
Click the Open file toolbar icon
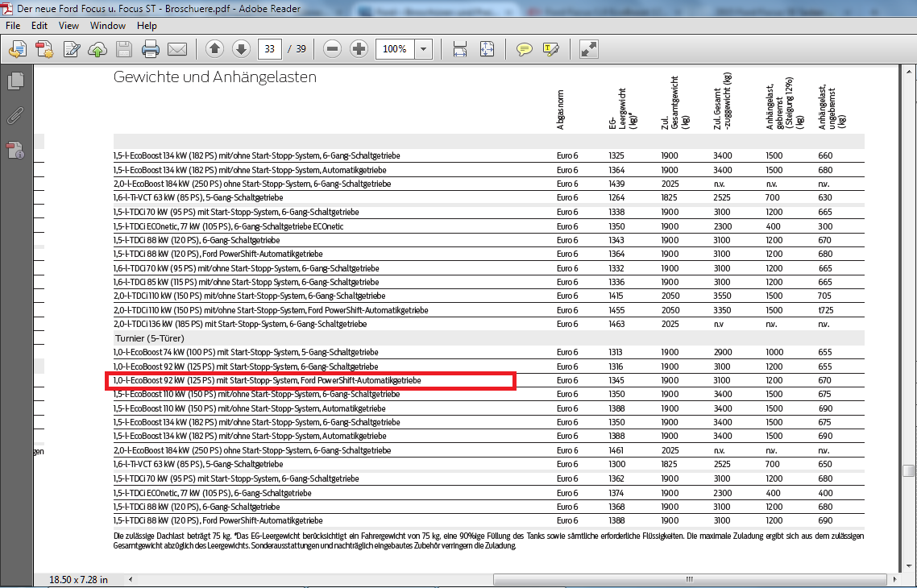point(17,49)
